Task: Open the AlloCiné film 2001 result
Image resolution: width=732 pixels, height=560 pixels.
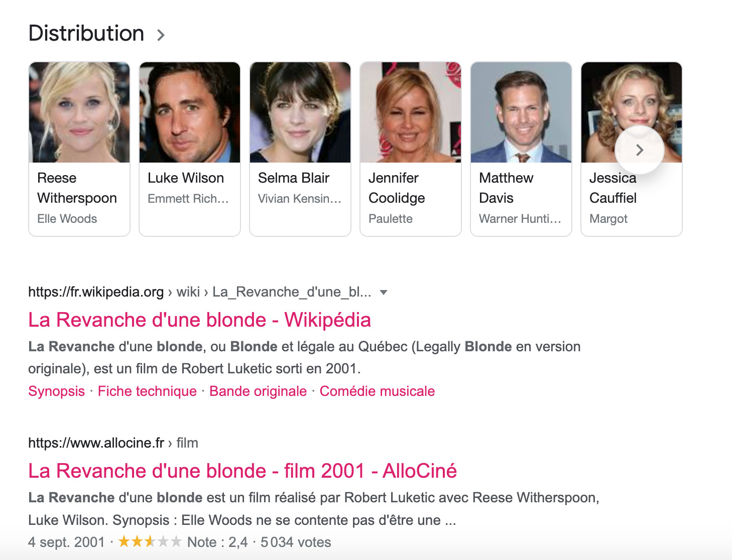Action: 242,471
